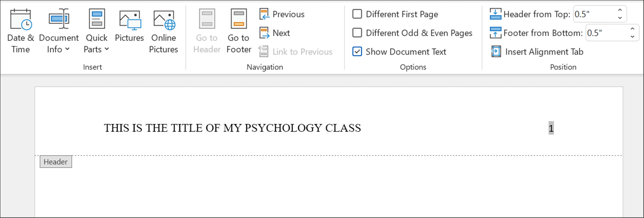The height and width of the screenshot is (218, 644).
Task: Enable Different First Page option
Action: [x=357, y=14]
